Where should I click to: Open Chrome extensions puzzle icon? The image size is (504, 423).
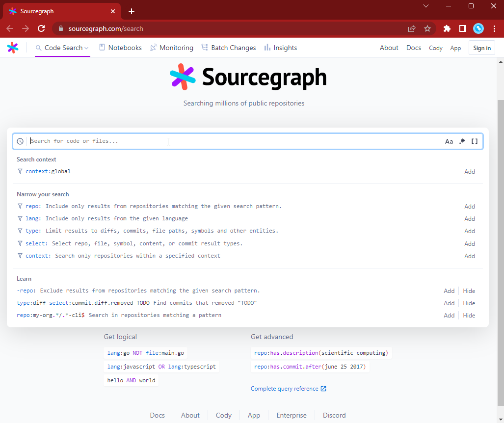point(447,28)
